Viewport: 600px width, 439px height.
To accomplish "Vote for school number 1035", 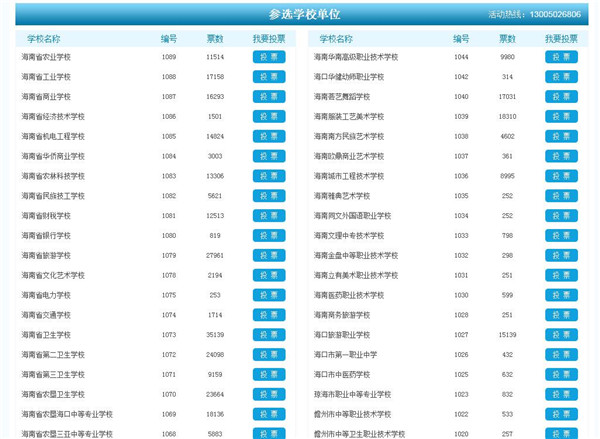I will pos(561,196).
